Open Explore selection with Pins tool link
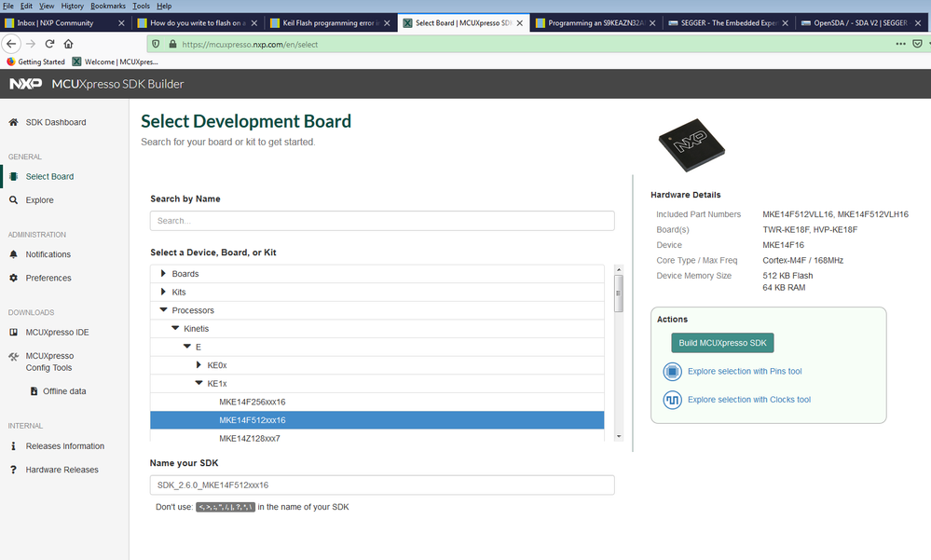This screenshot has width=931, height=560. coord(745,371)
